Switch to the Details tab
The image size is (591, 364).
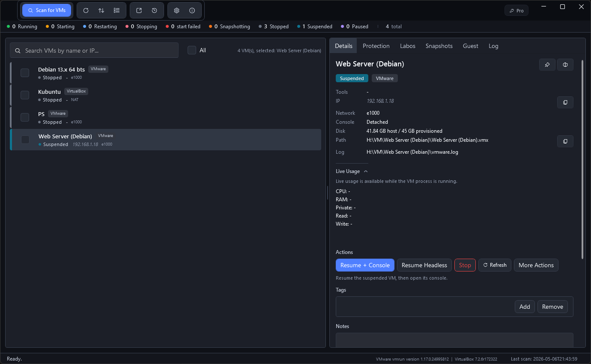tap(343, 46)
